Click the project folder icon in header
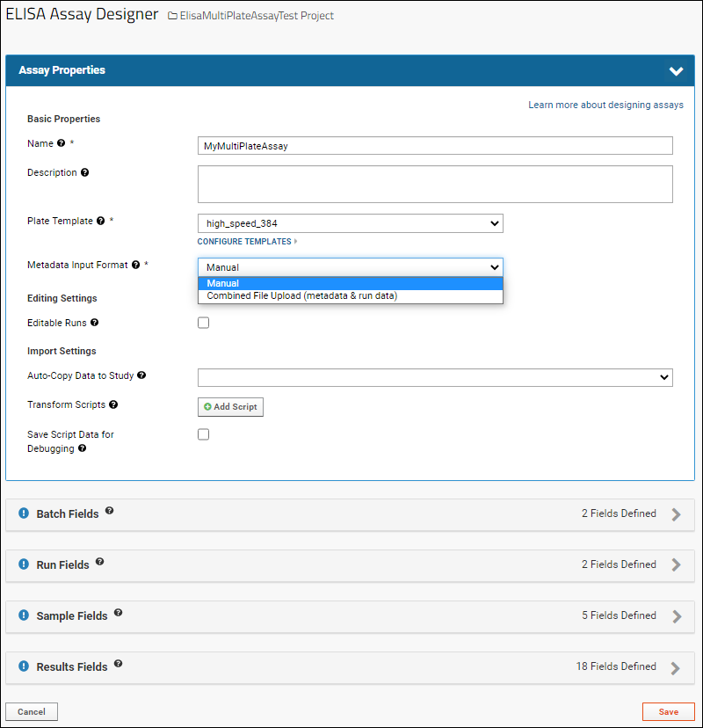This screenshot has width=703, height=728. click(x=172, y=16)
